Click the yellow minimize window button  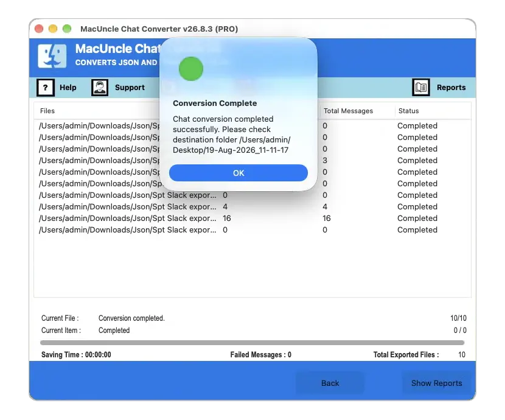(53, 29)
